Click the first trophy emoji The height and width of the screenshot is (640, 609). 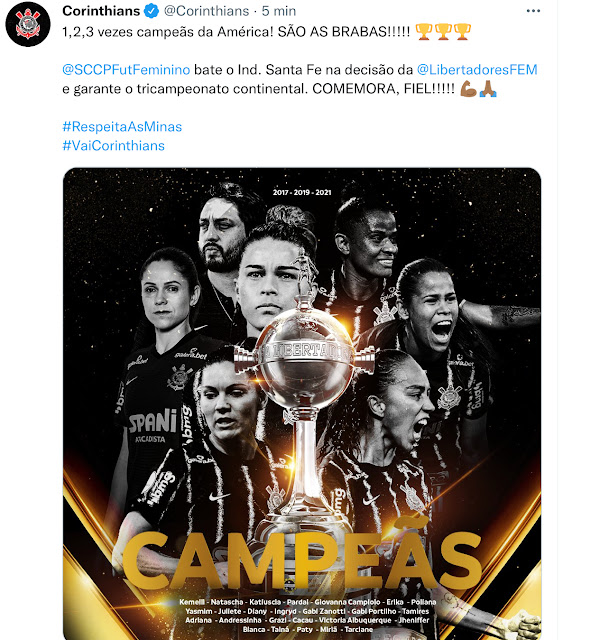click(x=424, y=32)
